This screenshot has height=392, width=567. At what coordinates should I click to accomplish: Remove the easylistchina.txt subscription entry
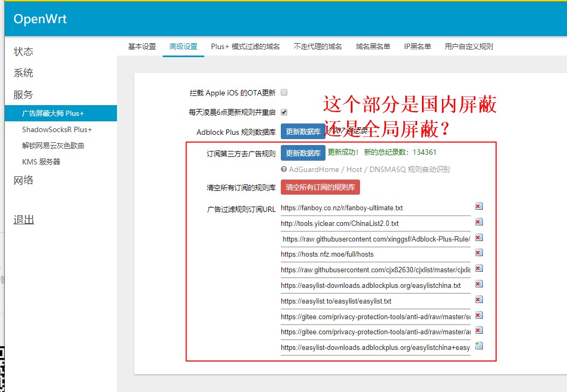click(479, 284)
